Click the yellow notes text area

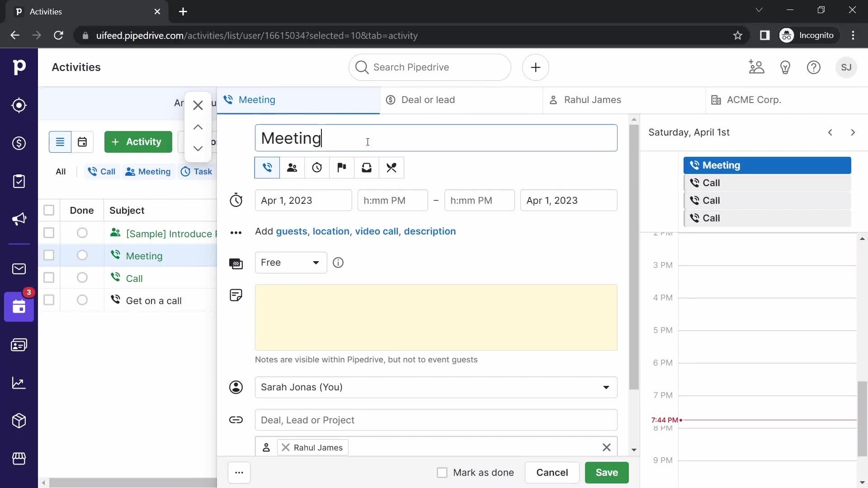coord(436,317)
